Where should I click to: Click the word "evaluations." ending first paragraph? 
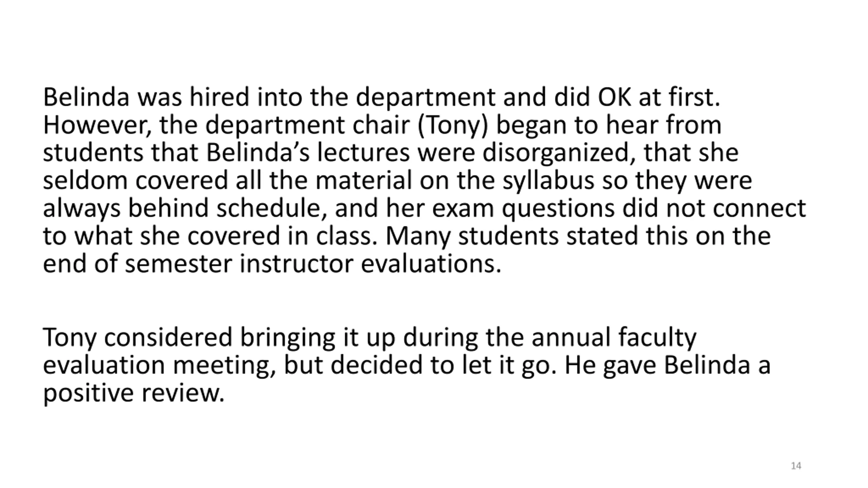tap(431, 264)
